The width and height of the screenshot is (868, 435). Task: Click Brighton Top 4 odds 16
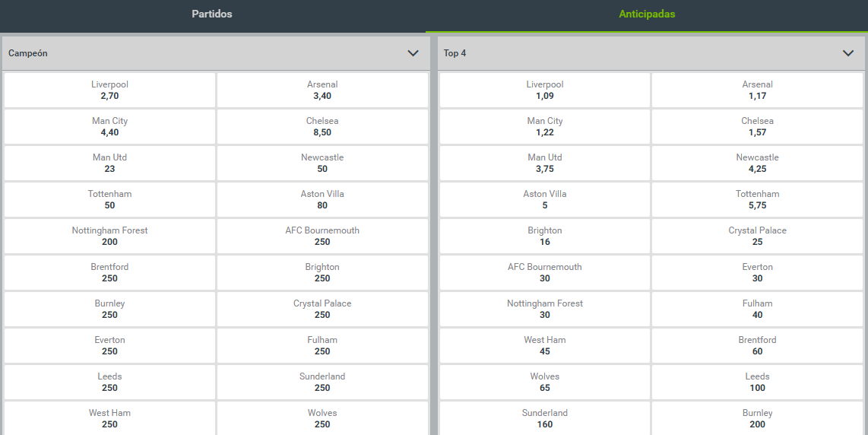(x=545, y=236)
